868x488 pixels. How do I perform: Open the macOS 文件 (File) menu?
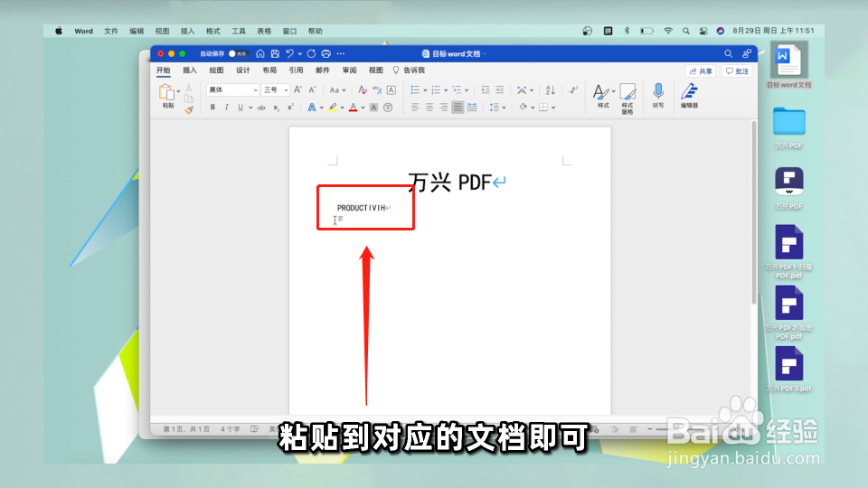[111, 31]
